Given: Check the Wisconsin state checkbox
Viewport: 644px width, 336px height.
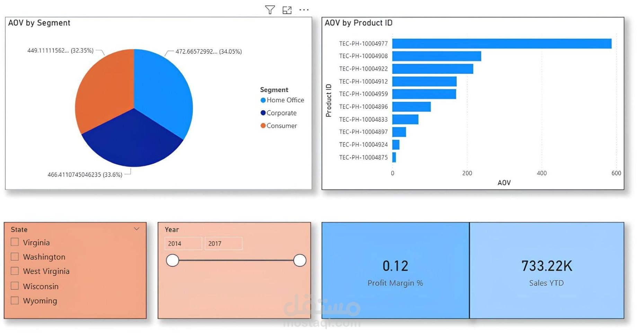Looking at the screenshot, I should 14,286.
